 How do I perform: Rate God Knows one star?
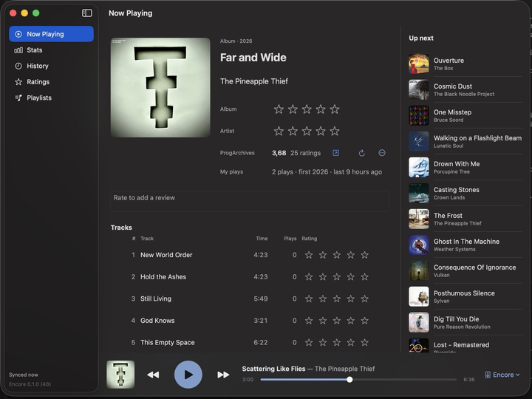point(309,321)
